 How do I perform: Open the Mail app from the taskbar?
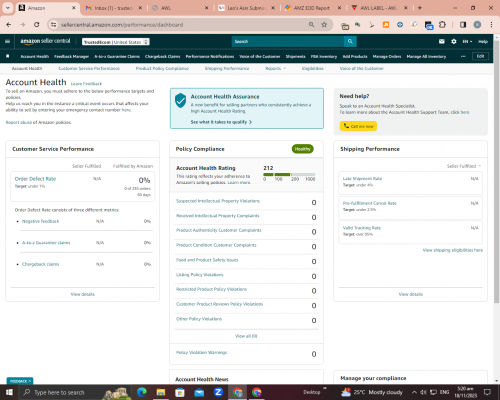point(199,392)
